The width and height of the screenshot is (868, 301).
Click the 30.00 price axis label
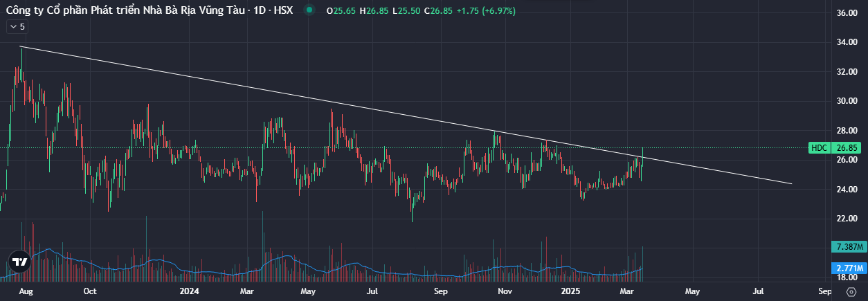847,101
